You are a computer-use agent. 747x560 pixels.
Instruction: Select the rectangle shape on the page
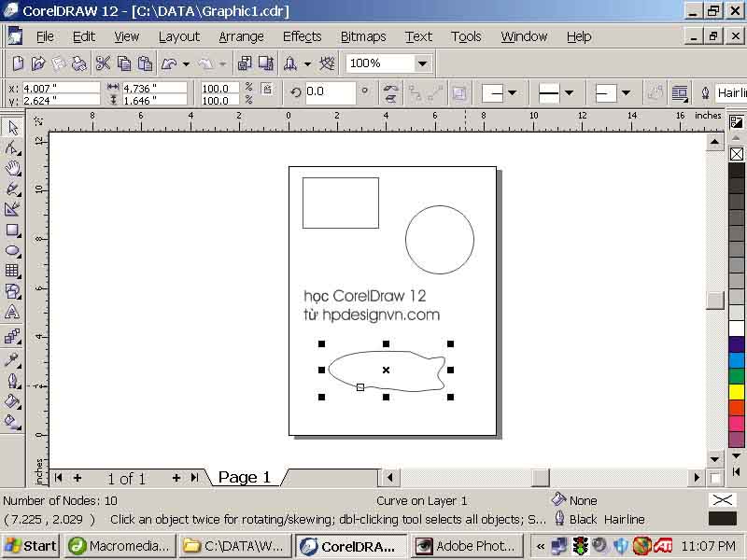tap(341, 203)
